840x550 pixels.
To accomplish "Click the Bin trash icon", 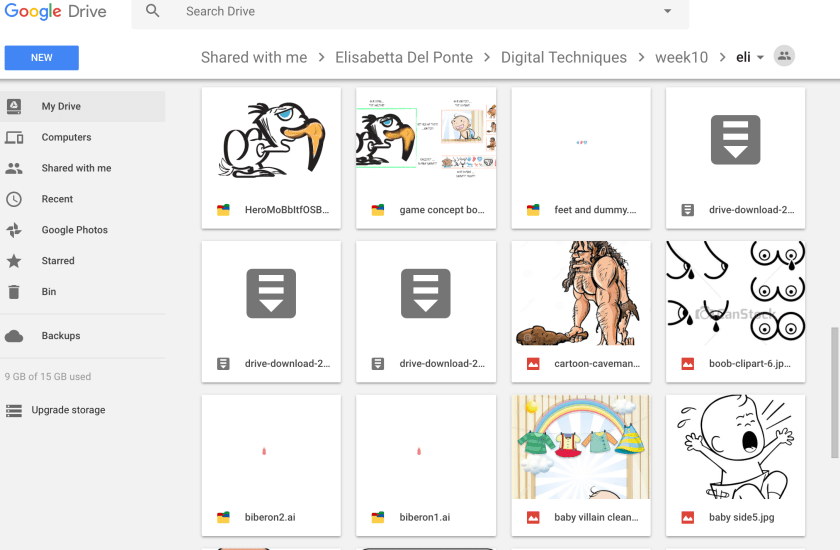I will pos(14,292).
